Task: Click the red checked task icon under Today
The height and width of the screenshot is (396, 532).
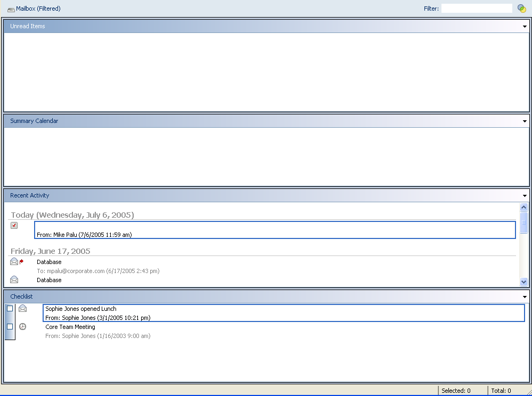Action: [14, 226]
